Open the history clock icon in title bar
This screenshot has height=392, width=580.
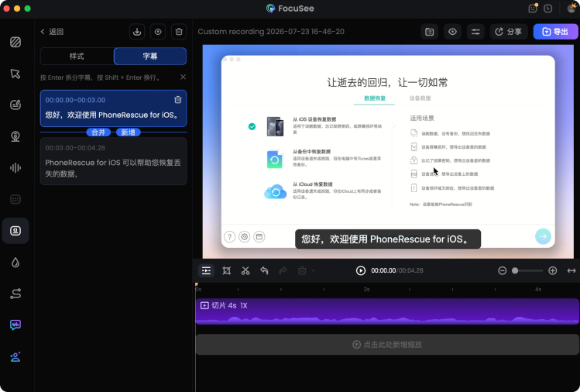[547, 9]
